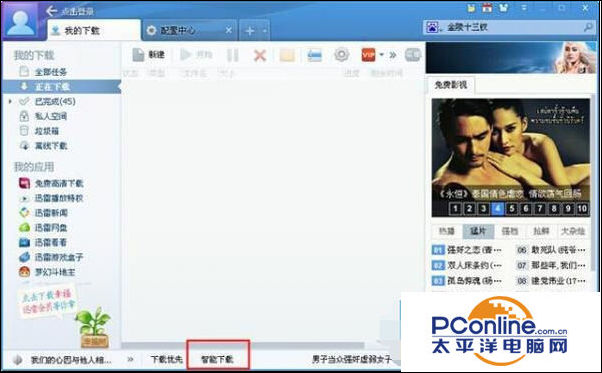Expand the status bar double chevron

[x=131, y=359]
